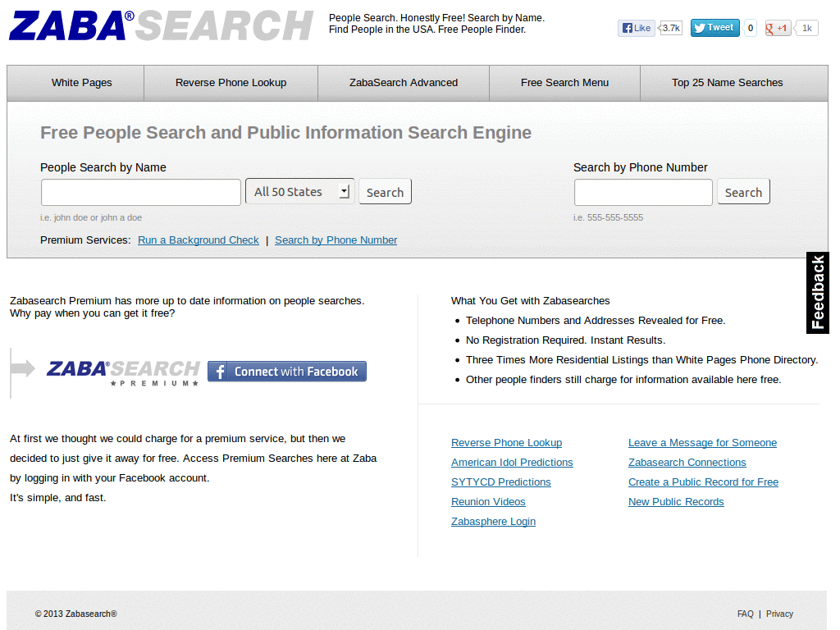Click 'Telephone Numbers and Addresses Revealed for Free.' bullet
840x630 pixels.
[x=596, y=321]
